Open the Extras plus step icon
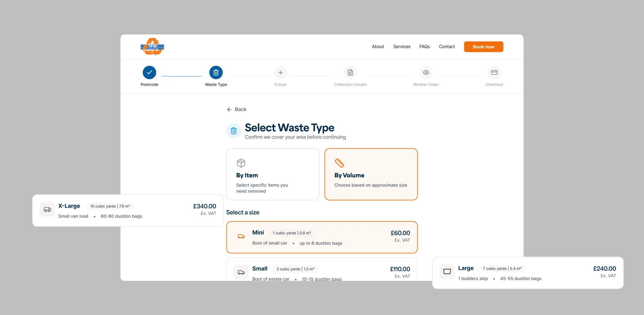Viewport: 644px width, 315px height. click(280, 73)
